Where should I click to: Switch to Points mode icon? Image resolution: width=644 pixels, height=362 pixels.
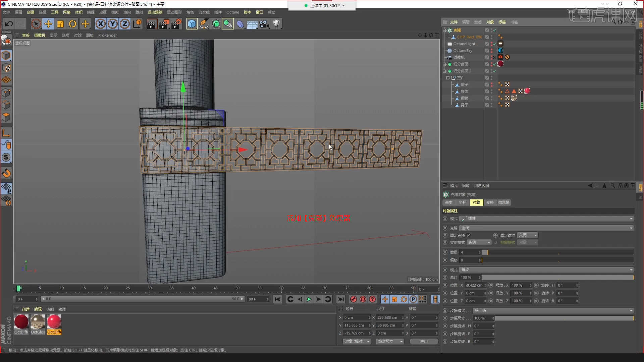click(6, 93)
